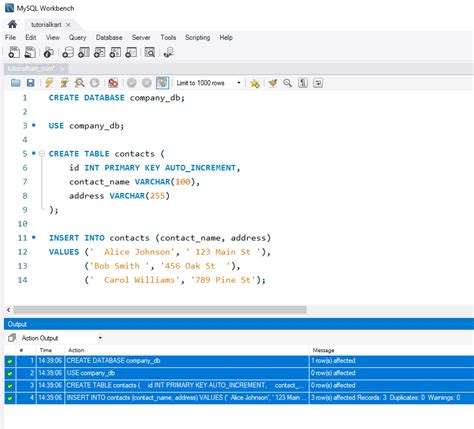Click the '3 row(s) affected Records: 3' message
The height and width of the screenshot is (429, 474).
386,398
